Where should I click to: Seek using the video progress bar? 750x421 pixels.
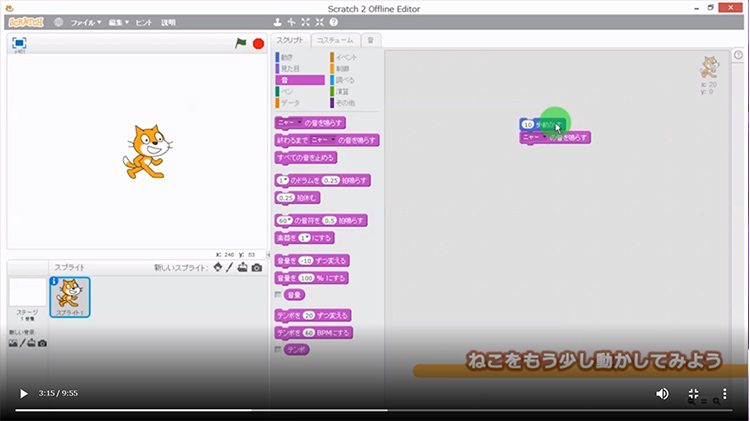[374, 410]
